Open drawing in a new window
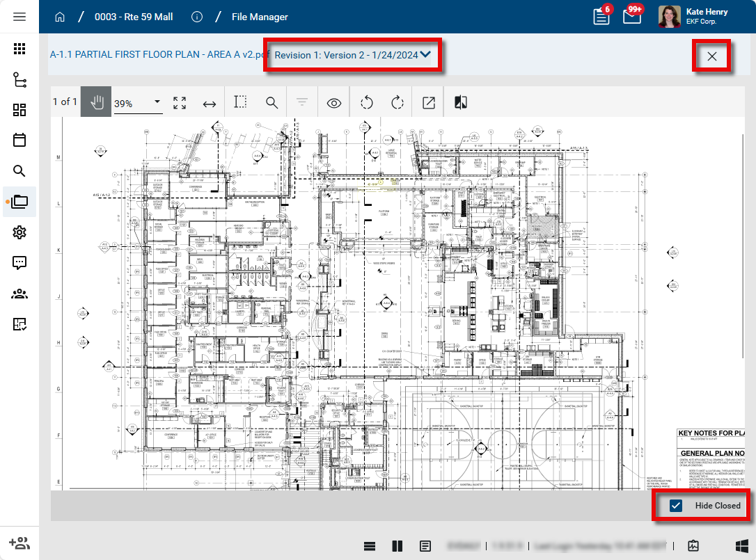 pyautogui.click(x=429, y=103)
